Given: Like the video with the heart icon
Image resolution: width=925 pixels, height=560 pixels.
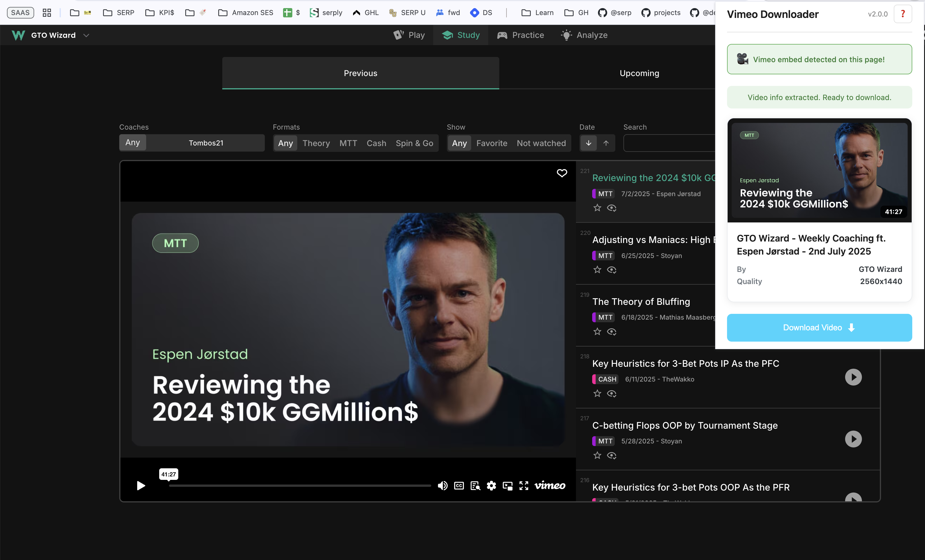Looking at the screenshot, I should click(x=561, y=173).
